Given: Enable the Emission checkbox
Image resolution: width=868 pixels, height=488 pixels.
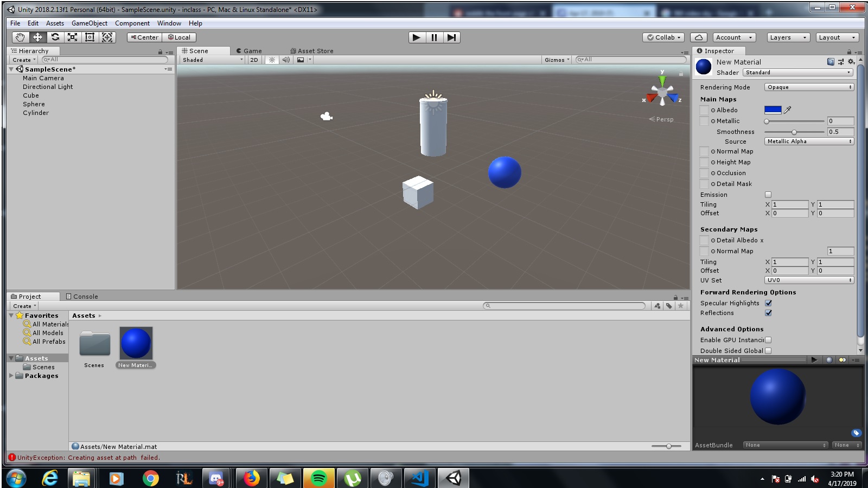Looking at the screenshot, I should (768, 195).
